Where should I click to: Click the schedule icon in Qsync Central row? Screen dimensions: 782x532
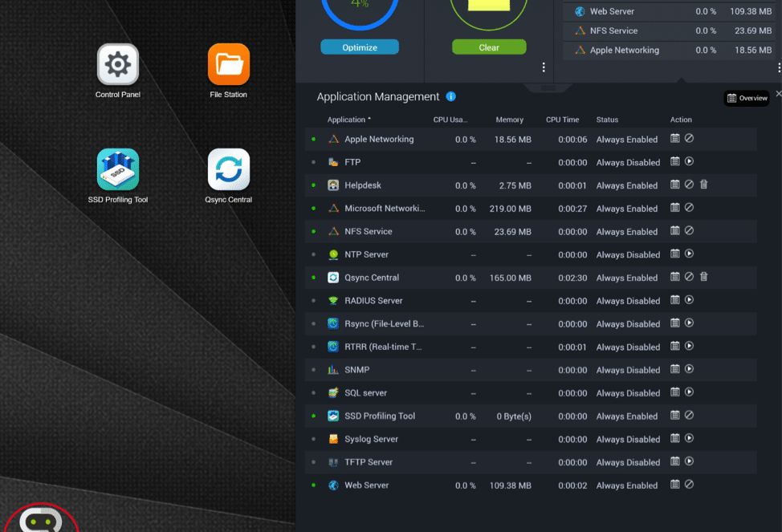click(x=674, y=277)
